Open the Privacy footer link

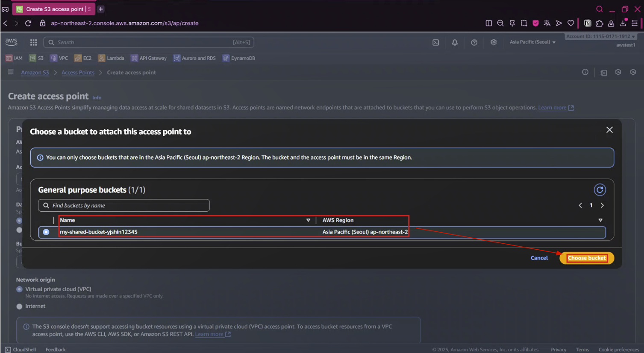[559, 350]
